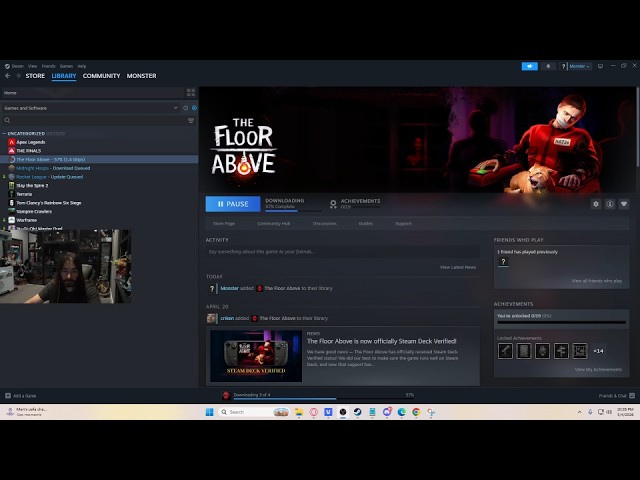Open the Store Page link

pyautogui.click(x=224, y=224)
